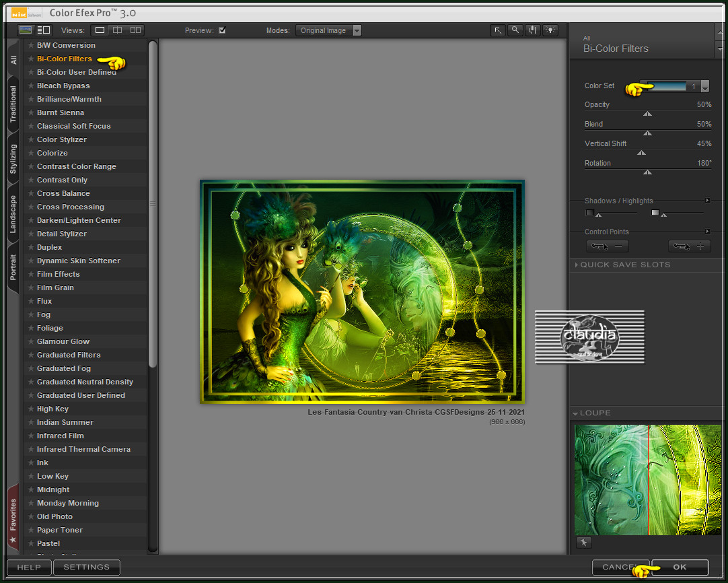The image size is (728, 583).
Task: Favorite star beside Colorize
Action: [31, 153]
